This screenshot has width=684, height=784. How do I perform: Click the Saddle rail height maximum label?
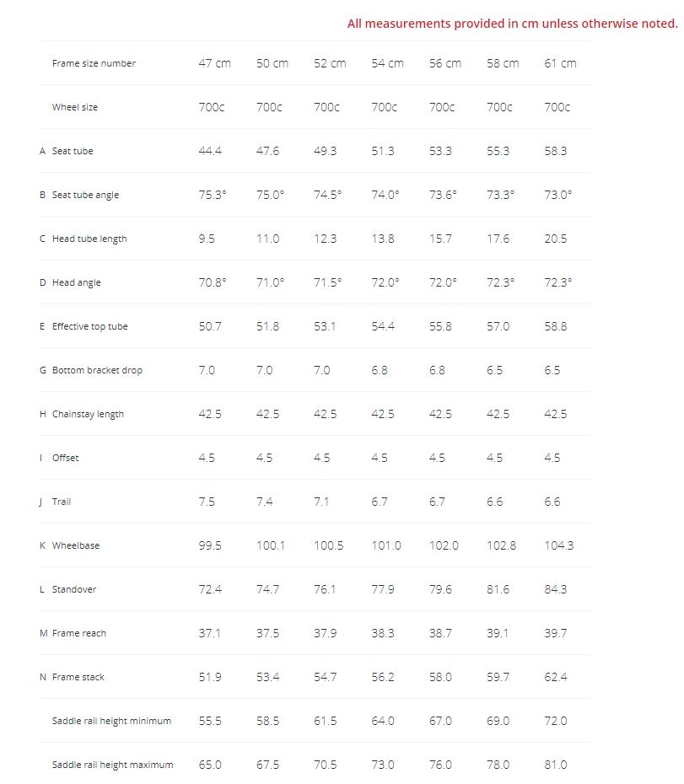click(112, 765)
